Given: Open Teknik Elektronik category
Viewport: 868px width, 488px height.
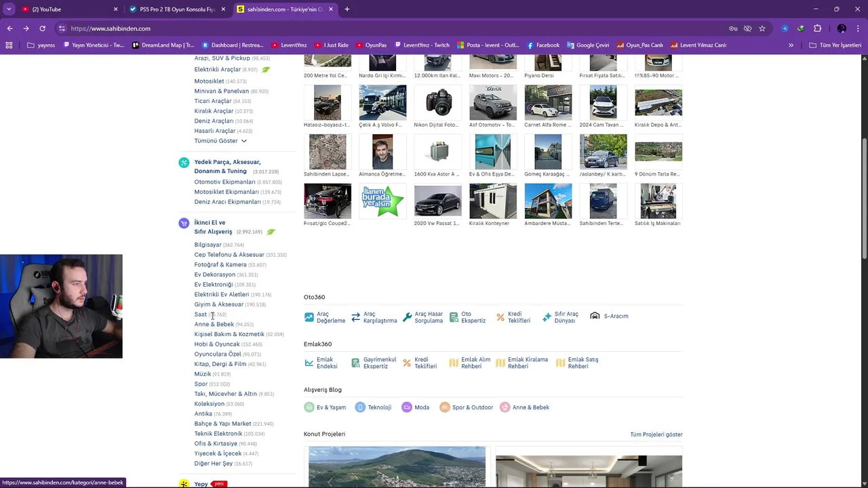Looking at the screenshot, I should (x=218, y=434).
